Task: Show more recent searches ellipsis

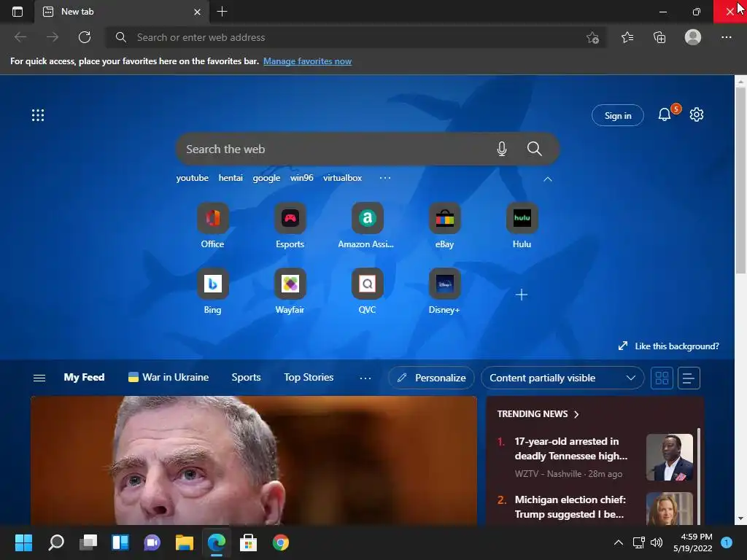Action: point(385,178)
